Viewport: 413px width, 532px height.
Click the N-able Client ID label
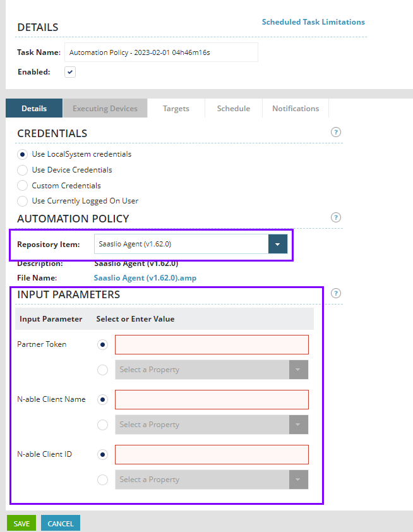tap(44, 454)
